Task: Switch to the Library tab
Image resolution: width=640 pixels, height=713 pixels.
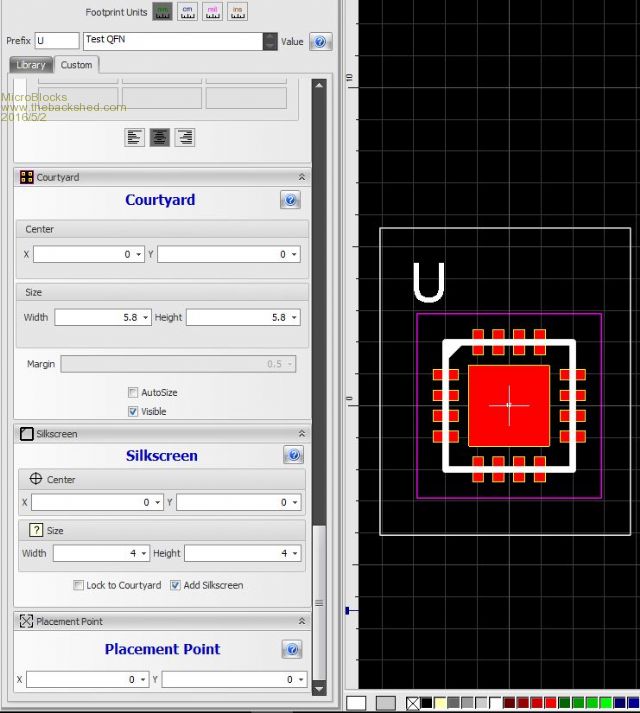Action: [x=31, y=65]
